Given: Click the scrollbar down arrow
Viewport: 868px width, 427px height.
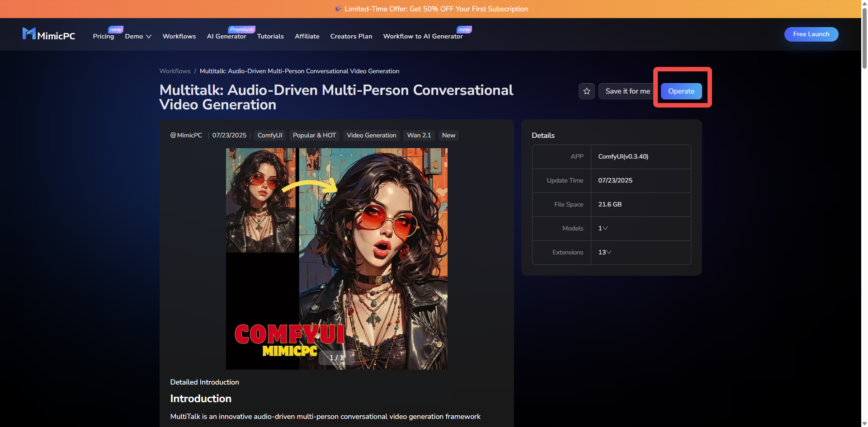Looking at the screenshot, I should tap(864, 424).
